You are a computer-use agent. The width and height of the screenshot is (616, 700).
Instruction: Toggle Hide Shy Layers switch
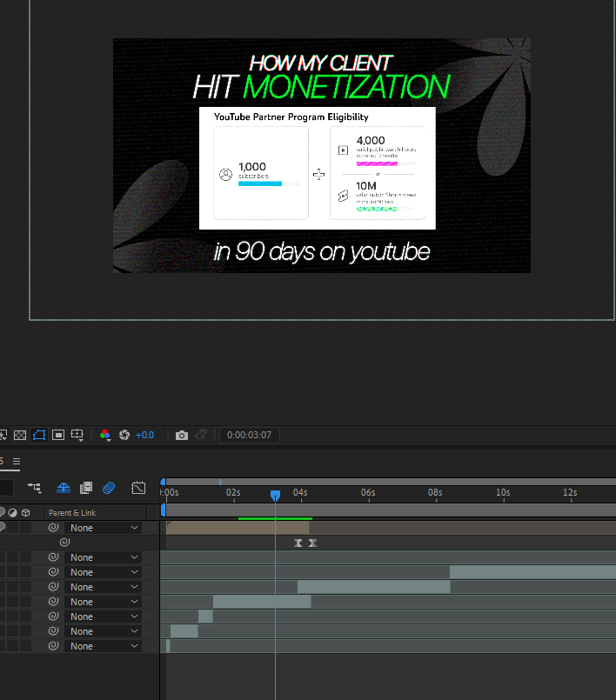[x=64, y=488]
